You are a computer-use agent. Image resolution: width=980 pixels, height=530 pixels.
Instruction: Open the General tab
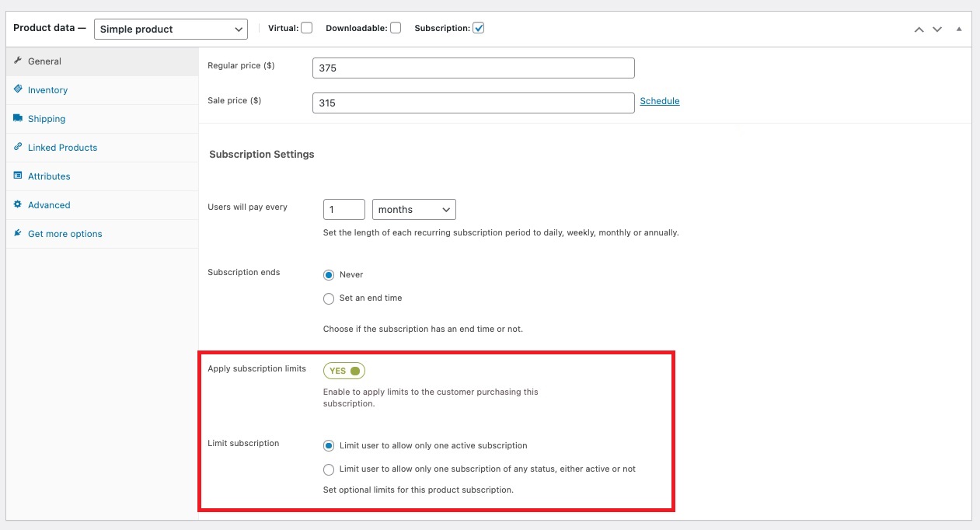[x=102, y=61]
